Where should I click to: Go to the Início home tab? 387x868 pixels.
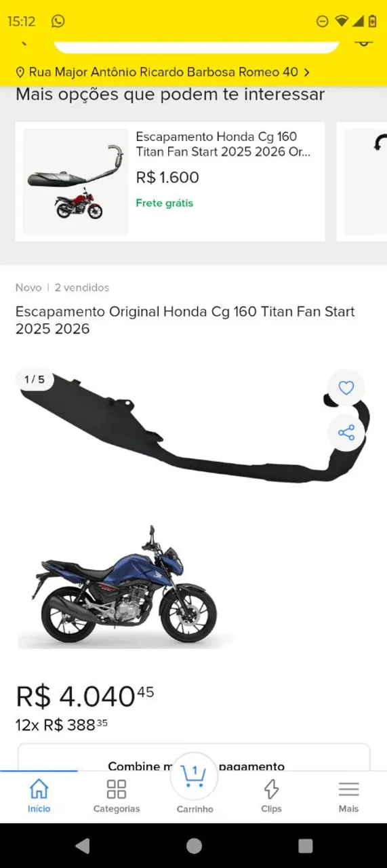pos(39,796)
